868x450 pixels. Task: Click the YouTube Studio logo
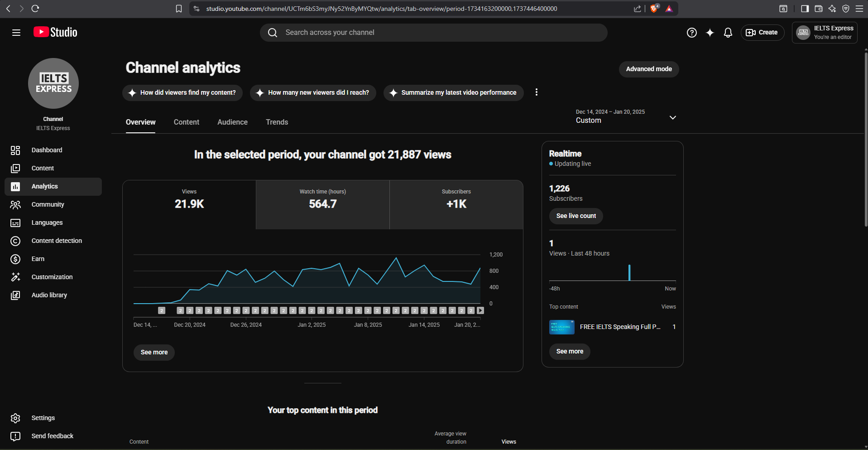[x=55, y=32]
